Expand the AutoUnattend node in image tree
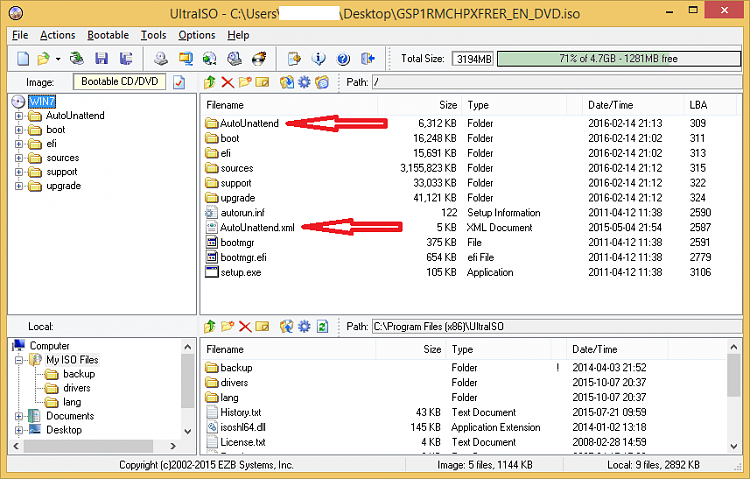 [19, 116]
